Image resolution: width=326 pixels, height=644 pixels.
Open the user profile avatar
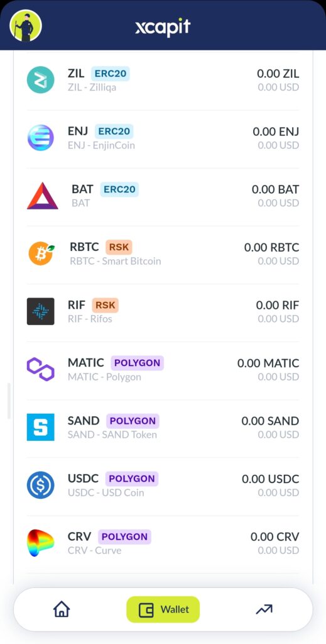25,25
